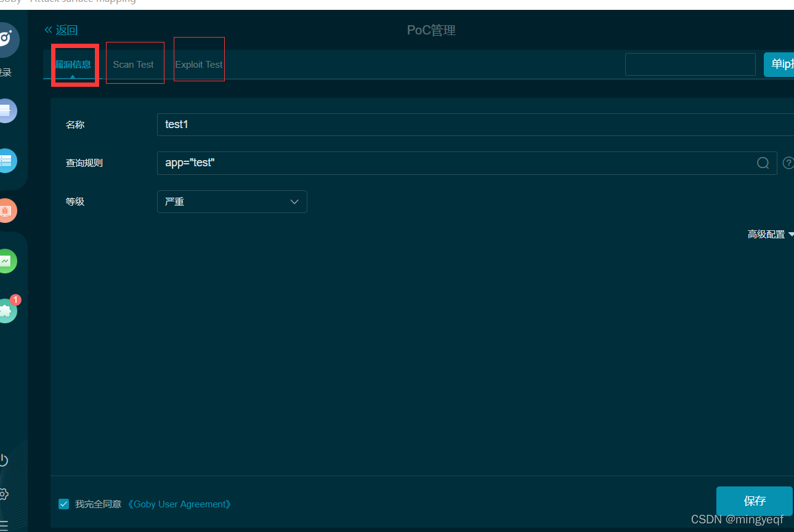Click the 名称 field label

click(75, 124)
